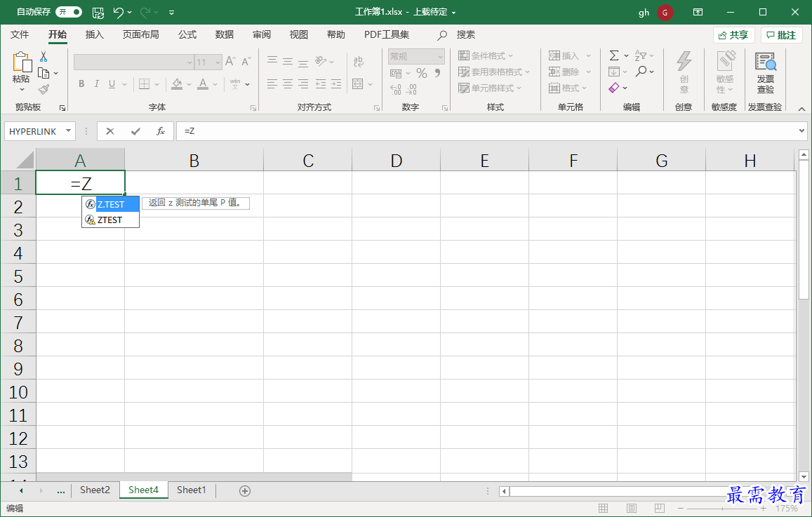Image resolution: width=812 pixels, height=517 pixels.
Task: Toggle Bold formatting
Action: (81, 84)
